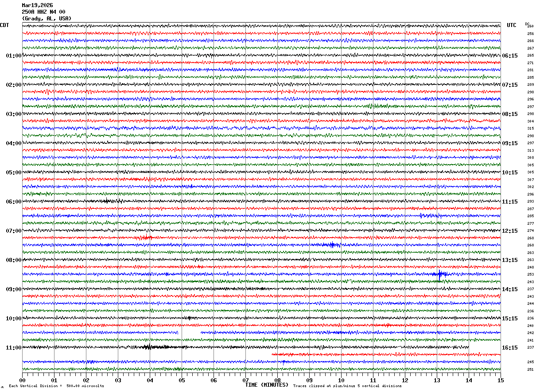Click the 13:15 UTC time label
The image size is (536, 392).
tap(510, 260)
